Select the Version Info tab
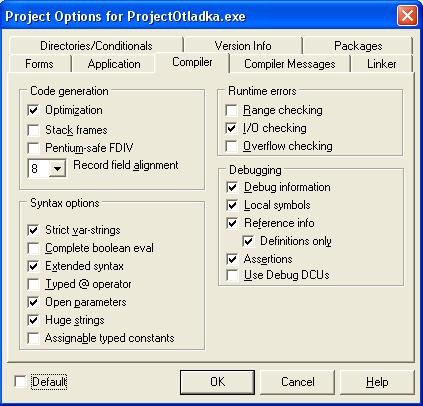The height and width of the screenshot is (406, 423). pos(243,46)
